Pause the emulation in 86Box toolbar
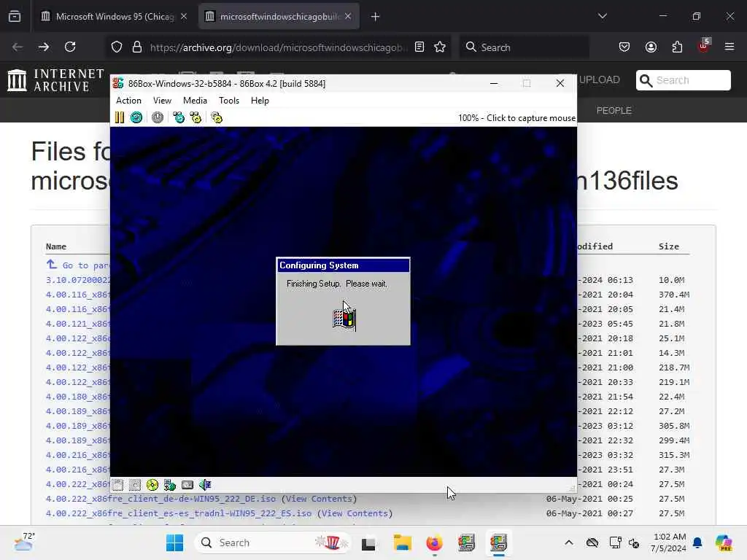 tap(120, 117)
